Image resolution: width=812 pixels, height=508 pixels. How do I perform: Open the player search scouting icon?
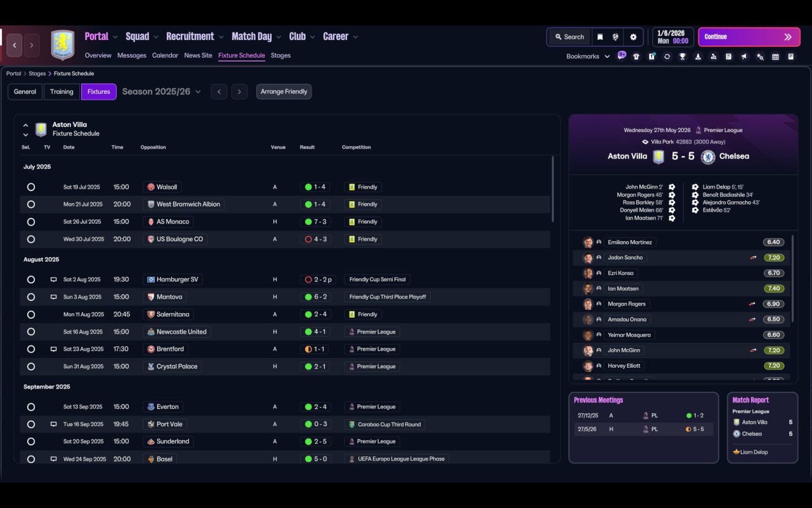tap(713, 57)
